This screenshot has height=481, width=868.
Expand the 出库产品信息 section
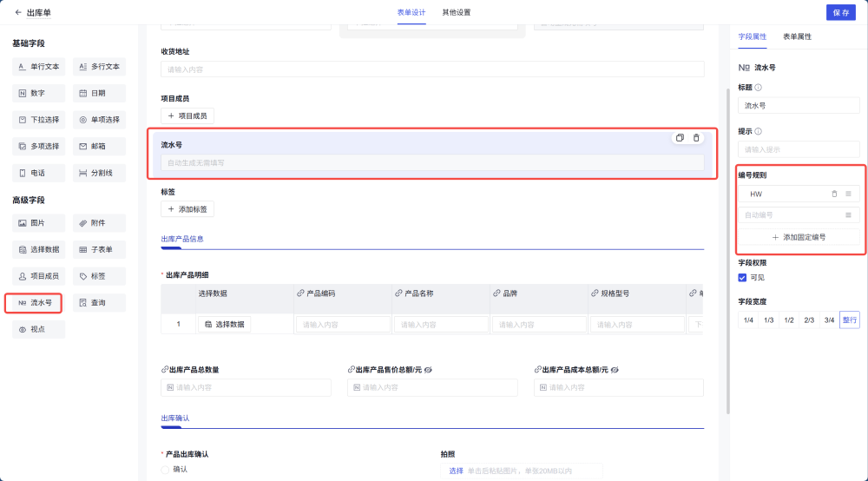click(x=182, y=239)
